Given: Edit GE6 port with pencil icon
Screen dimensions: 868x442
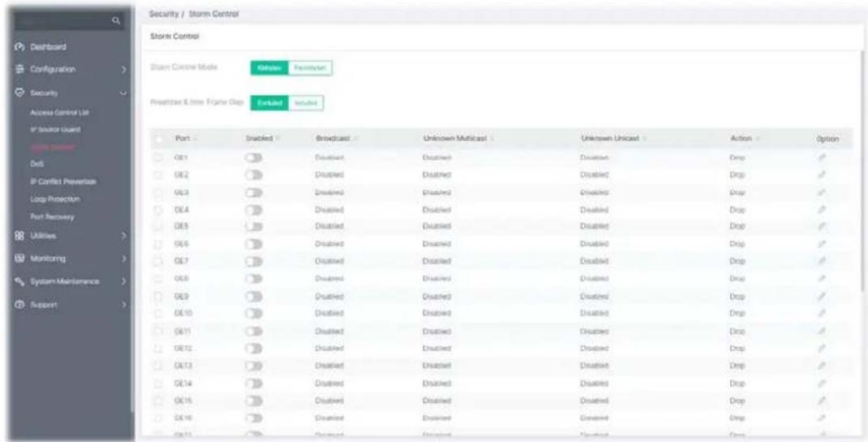Looking at the screenshot, I should [x=822, y=244].
